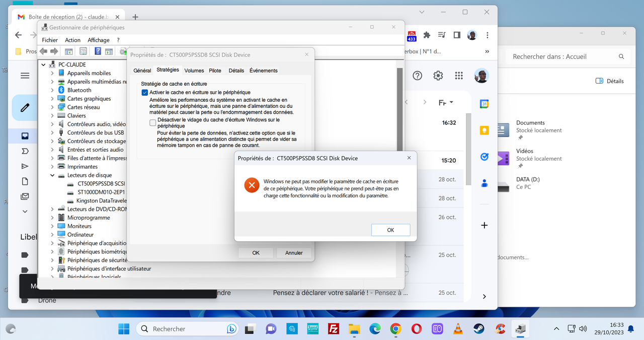Open Chrome three-dot menu
The height and width of the screenshot is (340, 644).
487,35
